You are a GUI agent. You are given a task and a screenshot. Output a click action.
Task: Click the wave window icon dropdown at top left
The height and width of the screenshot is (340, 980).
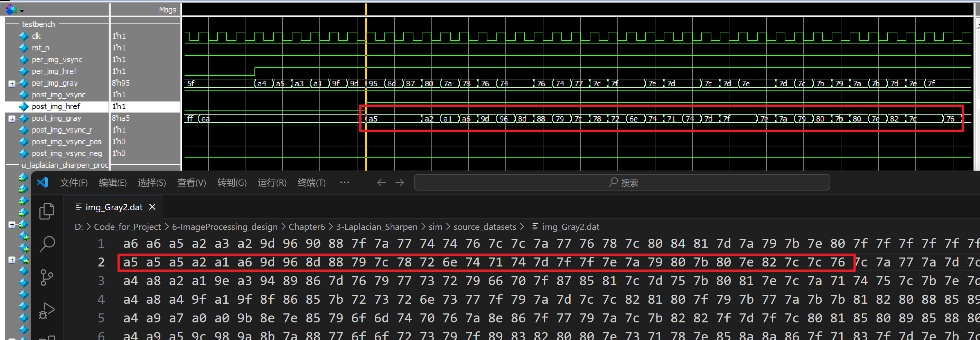pos(15,10)
